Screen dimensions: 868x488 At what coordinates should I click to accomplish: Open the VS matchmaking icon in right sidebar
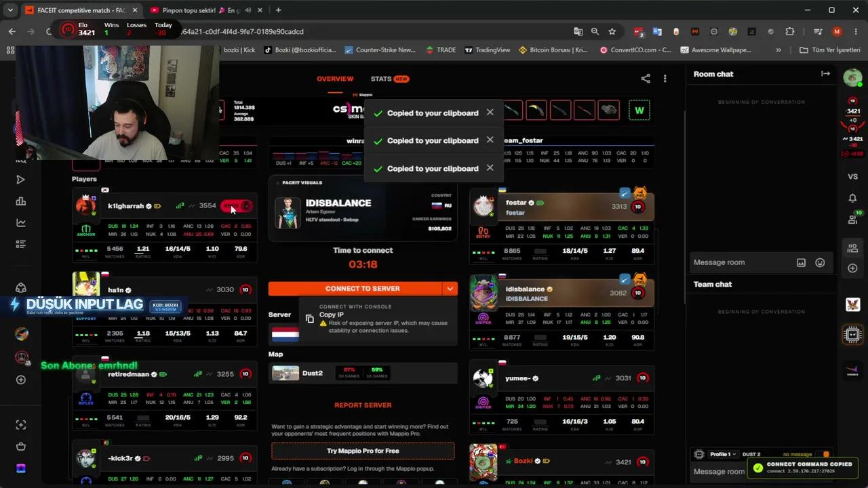click(x=852, y=176)
